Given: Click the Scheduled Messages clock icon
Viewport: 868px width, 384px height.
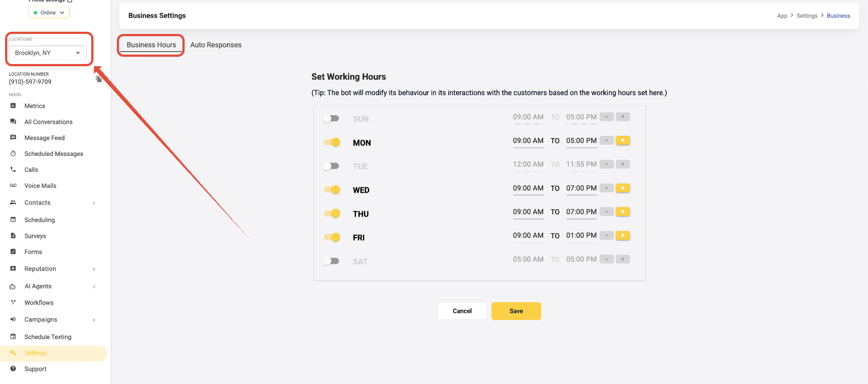Looking at the screenshot, I should 13,154.
